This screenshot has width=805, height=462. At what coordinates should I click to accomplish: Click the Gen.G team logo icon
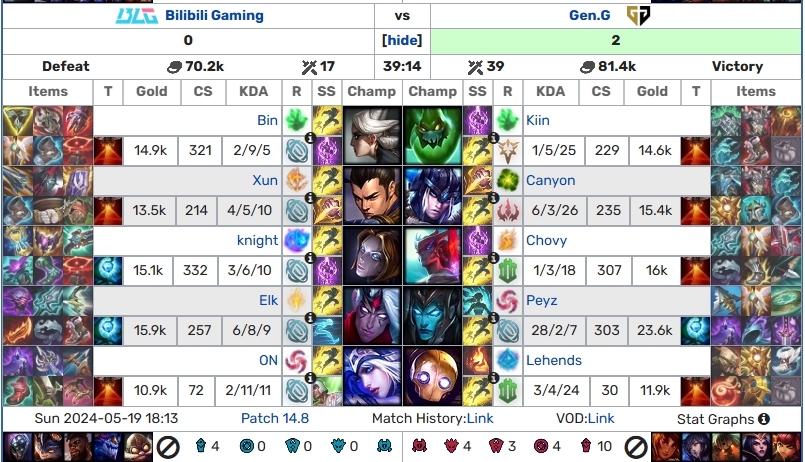tap(638, 15)
